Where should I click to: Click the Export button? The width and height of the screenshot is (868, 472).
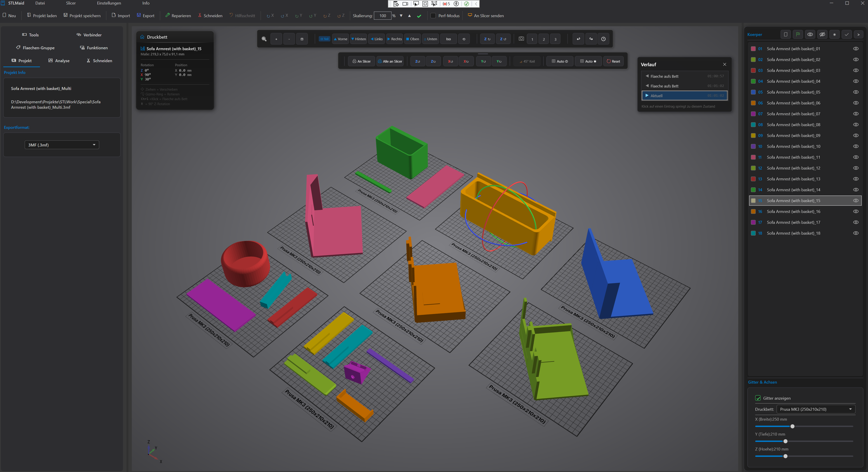pyautogui.click(x=146, y=16)
